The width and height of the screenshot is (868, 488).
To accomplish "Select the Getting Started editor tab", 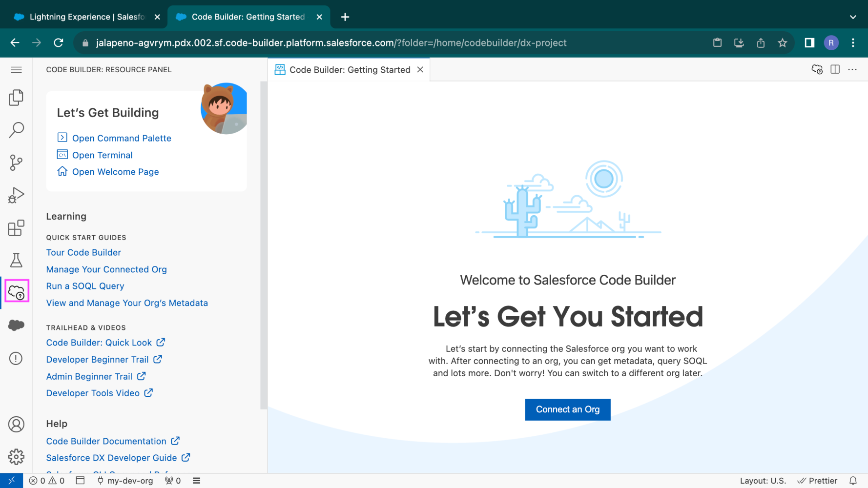I will 349,70.
